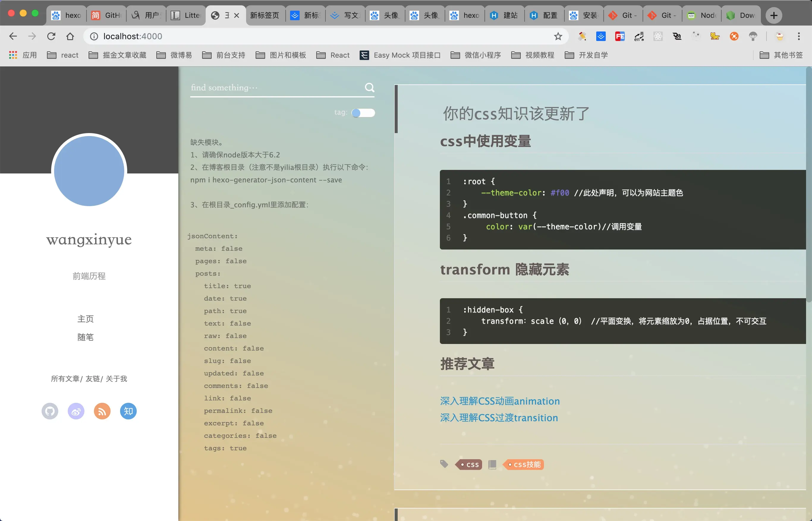Screen dimensions: 812x521
Task: Click the search magnifier icon
Action: (369, 88)
